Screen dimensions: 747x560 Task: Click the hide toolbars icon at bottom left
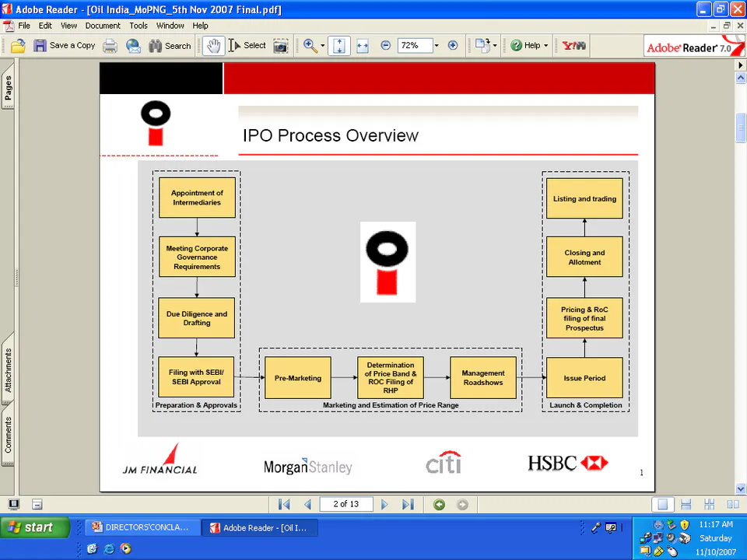[x=37, y=504]
